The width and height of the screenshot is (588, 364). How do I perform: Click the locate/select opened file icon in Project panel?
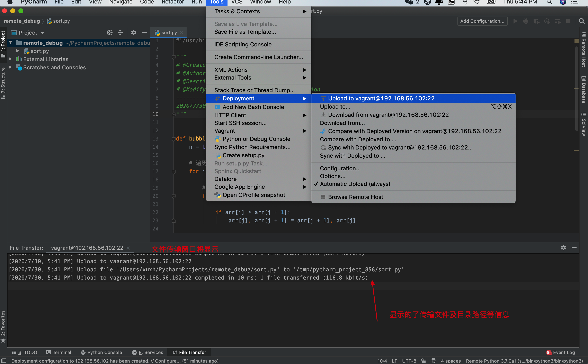[x=109, y=33]
